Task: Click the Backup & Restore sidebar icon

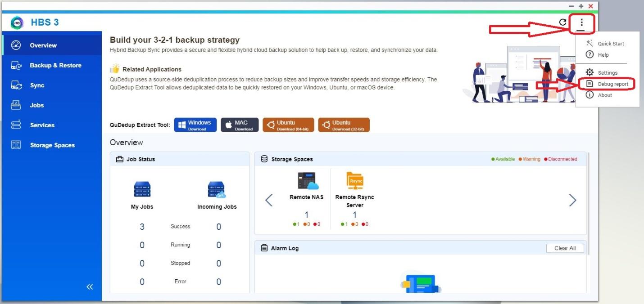Action: point(16,65)
